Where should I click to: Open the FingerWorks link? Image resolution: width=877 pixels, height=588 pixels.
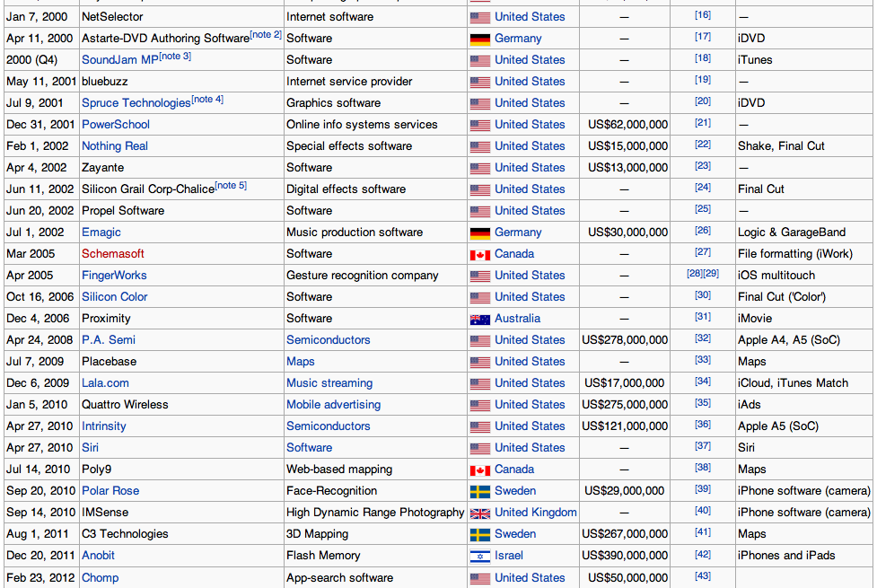[114, 276]
